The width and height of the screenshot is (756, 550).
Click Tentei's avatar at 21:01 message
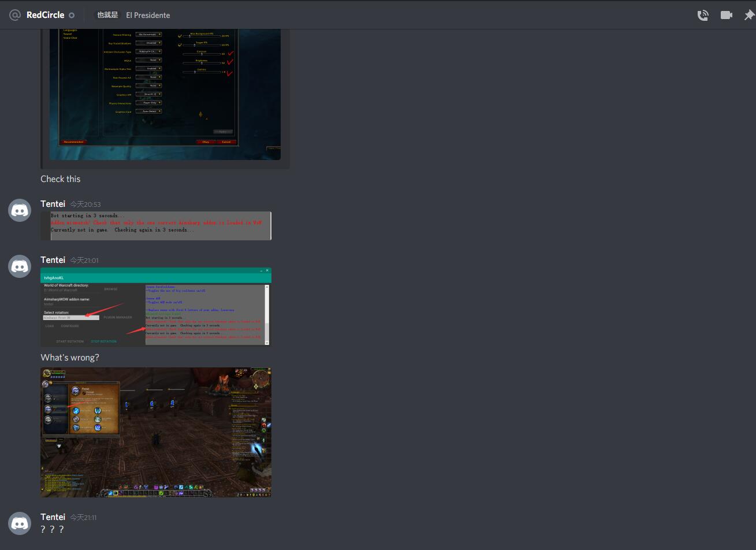(20, 266)
